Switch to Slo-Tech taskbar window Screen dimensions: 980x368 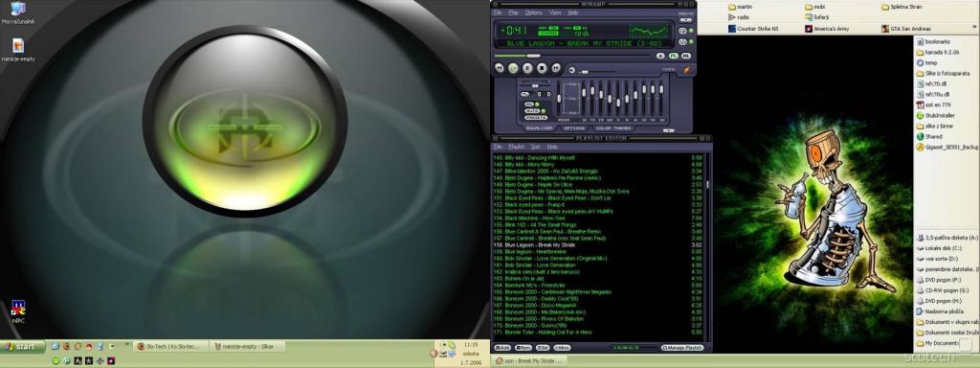(x=169, y=346)
